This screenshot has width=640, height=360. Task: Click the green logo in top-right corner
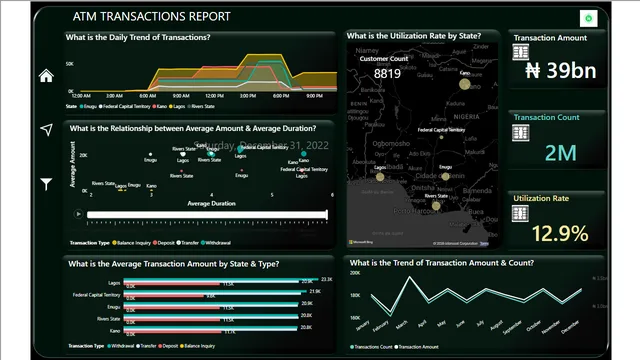(589, 18)
